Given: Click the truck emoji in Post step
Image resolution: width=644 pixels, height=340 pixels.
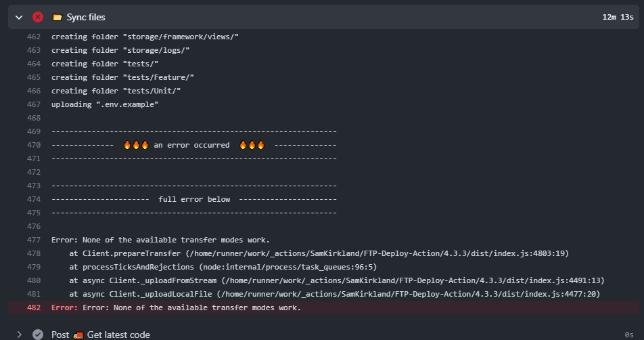Looking at the screenshot, I should pos(78,335).
